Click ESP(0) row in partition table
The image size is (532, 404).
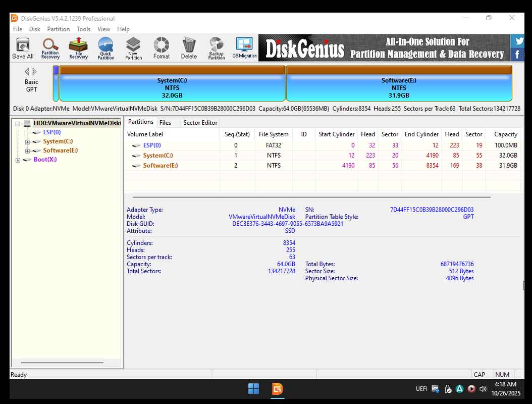323,145
